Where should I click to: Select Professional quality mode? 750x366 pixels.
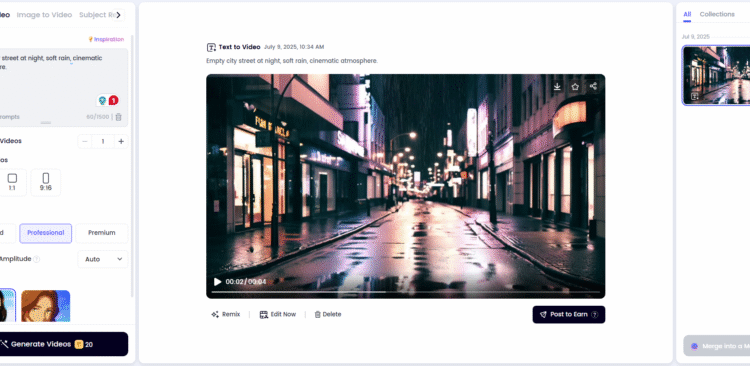tap(45, 233)
